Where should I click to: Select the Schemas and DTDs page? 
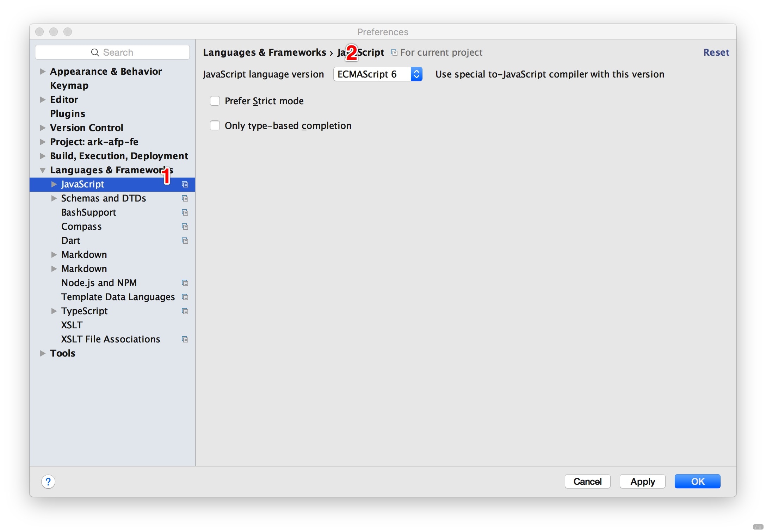(104, 198)
